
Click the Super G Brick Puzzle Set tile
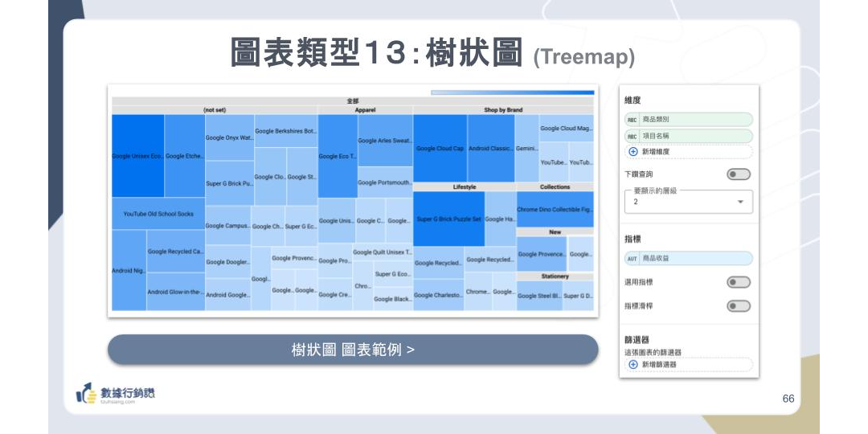[x=449, y=219]
